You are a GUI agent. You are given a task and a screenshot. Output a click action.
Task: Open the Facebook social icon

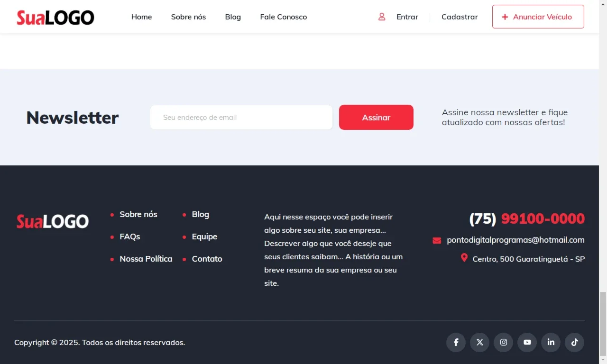pyautogui.click(x=456, y=342)
